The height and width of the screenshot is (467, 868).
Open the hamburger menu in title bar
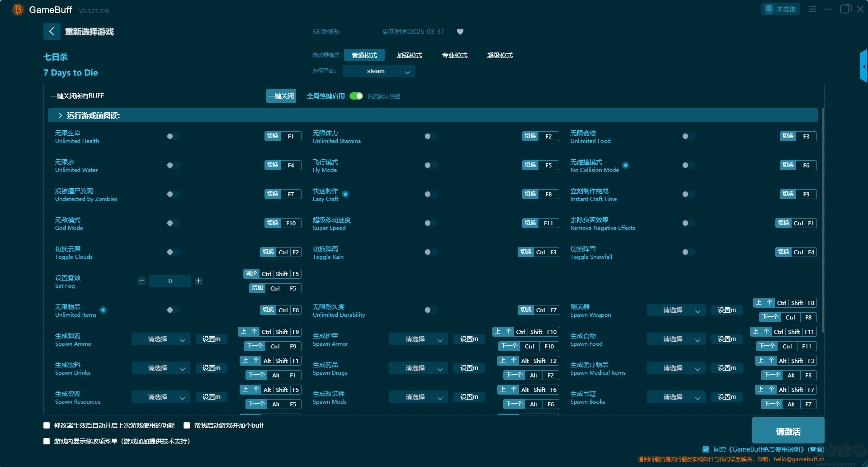click(812, 9)
